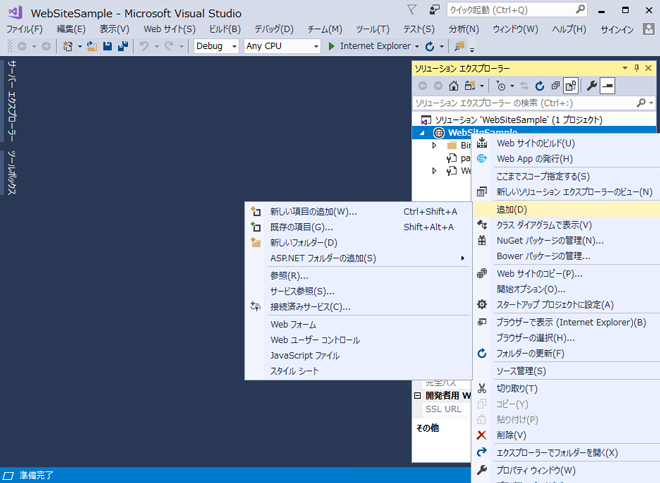Click the Navigate Backward toolbar icon
The height and width of the screenshot is (483, 660).
(x=22, y=46)
